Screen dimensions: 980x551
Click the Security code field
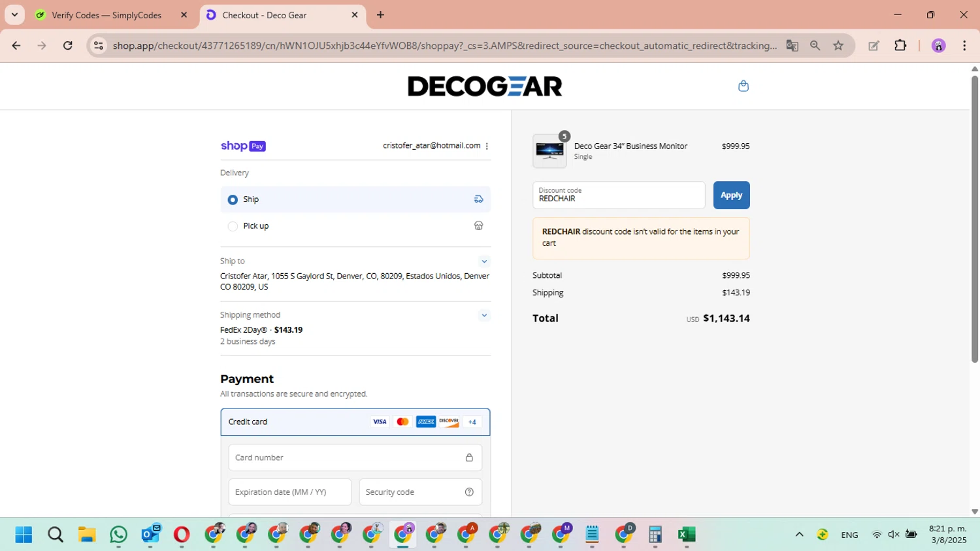point(421,492)
